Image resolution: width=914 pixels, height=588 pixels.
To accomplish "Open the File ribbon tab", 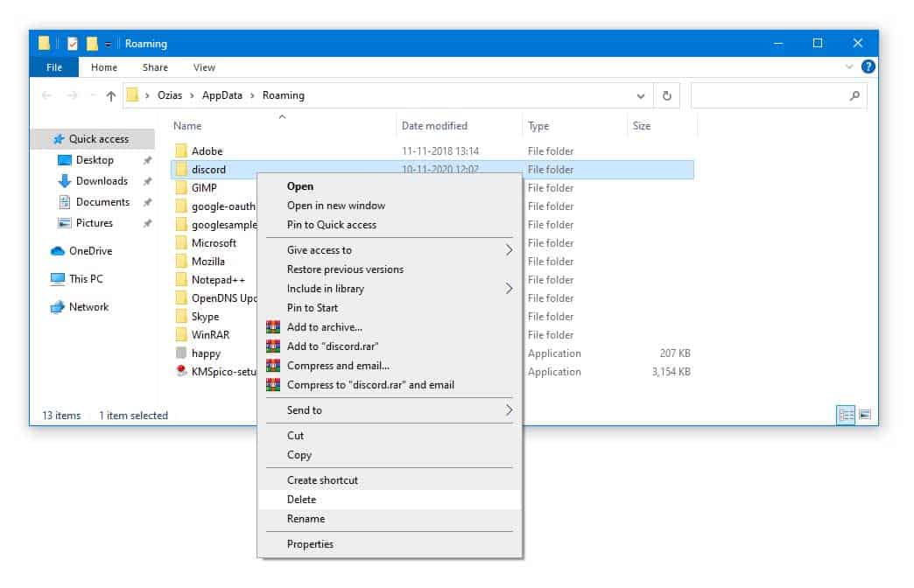I will (x=54, y=67).
